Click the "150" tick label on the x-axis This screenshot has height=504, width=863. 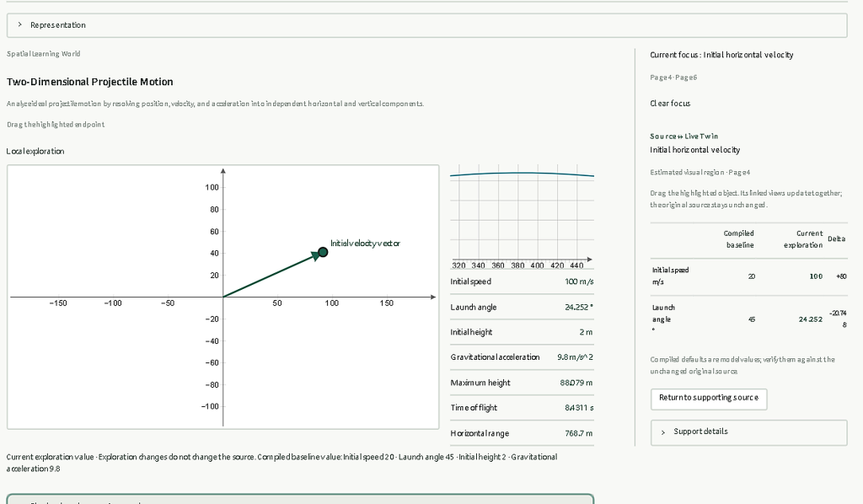click(386, 303)
